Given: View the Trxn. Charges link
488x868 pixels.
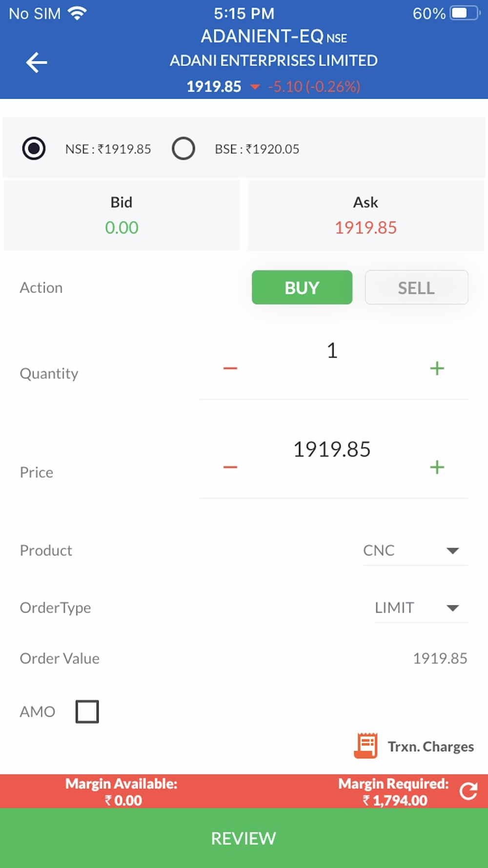Looking at the screenshot, I should click(x=430, y=746).
